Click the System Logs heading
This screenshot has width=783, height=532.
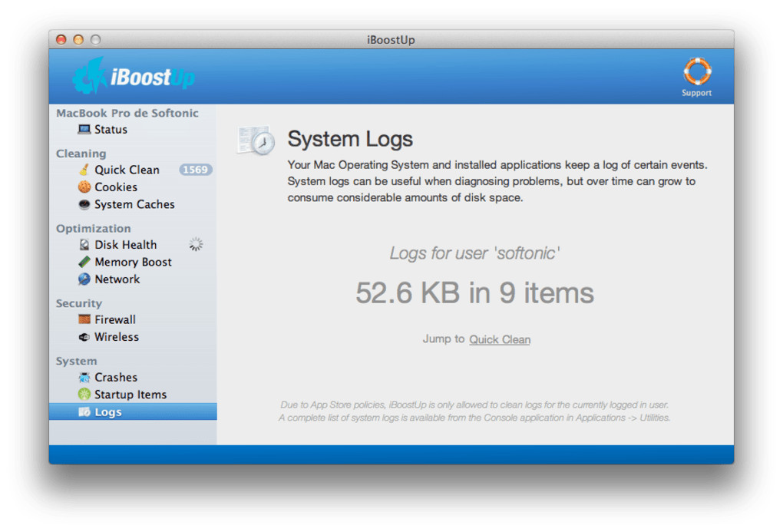[350, 139]
